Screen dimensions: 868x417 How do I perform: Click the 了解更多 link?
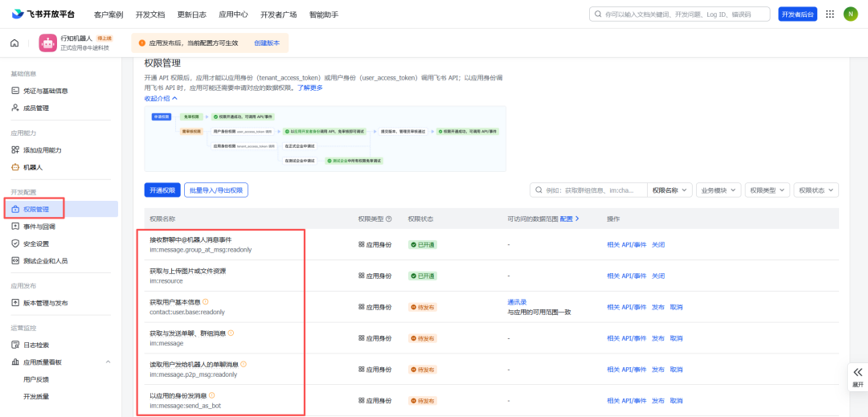point(310,88)
